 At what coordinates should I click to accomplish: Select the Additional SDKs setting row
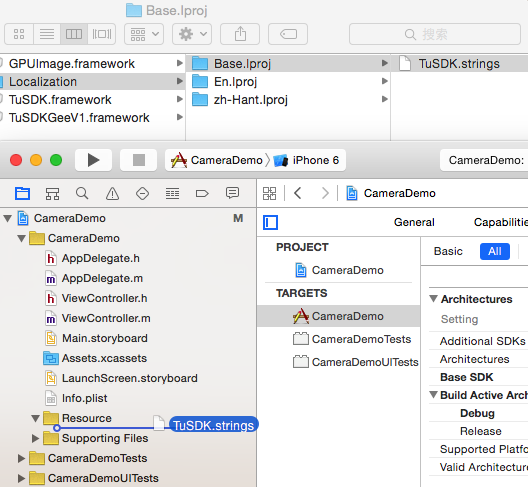pyautogui.click(x=478, y=341)
